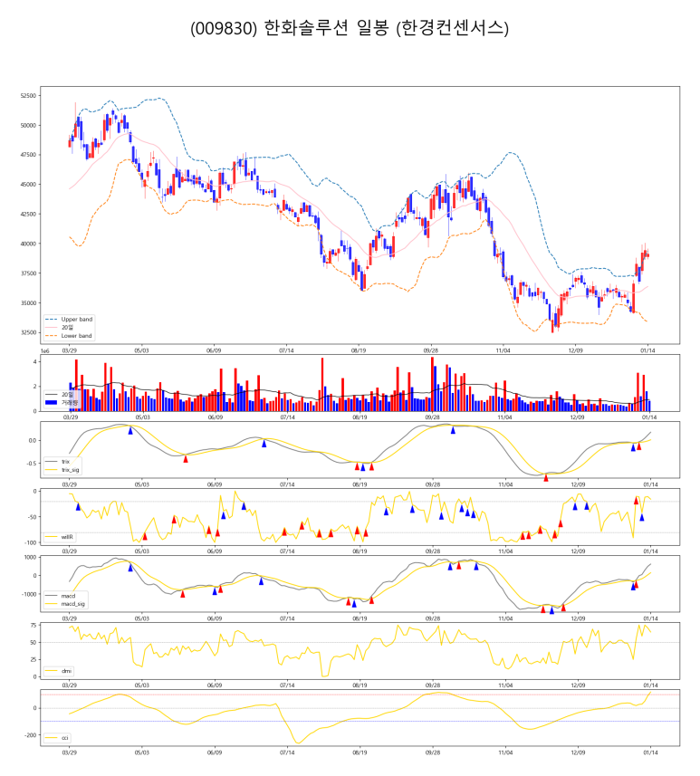Click the 03/29 date under the price chart
Image resolution: width=700 pixels, height=776 pixels.
click(x=69, y=350)
